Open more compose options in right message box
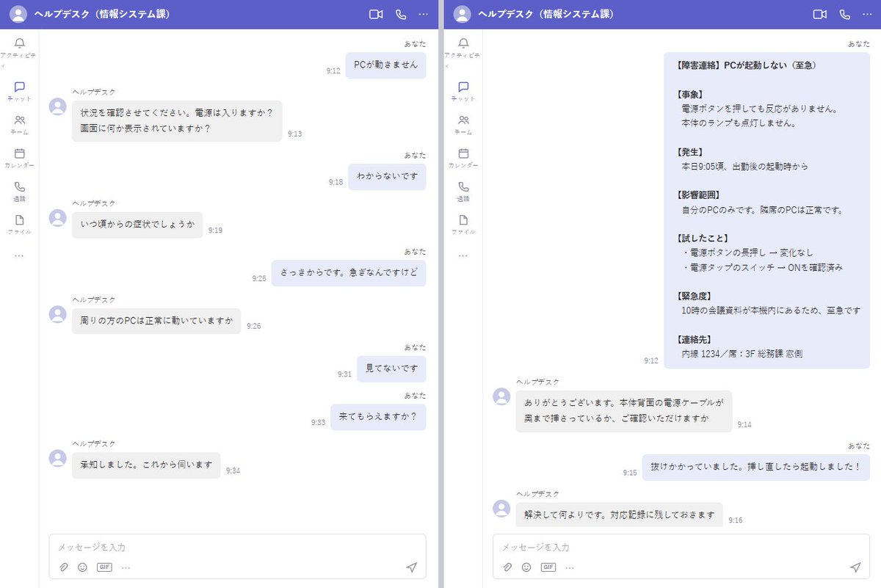This screenshot has height=588, width=881. tap(570, 567)
